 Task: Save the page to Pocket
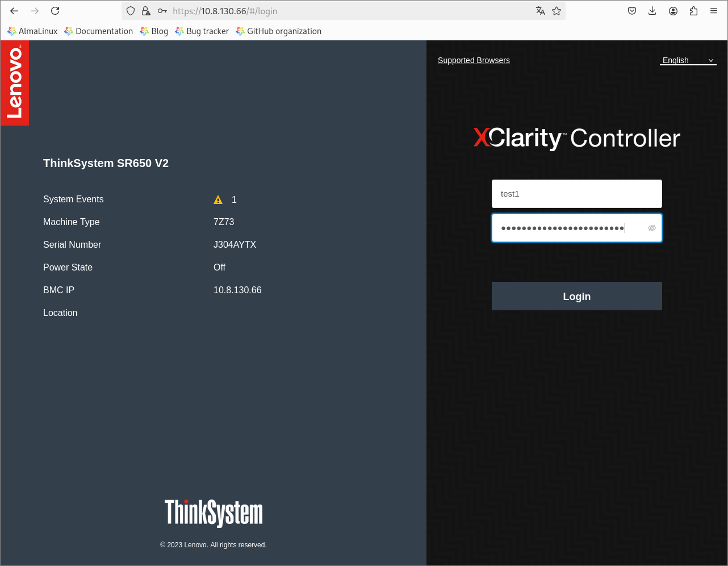tap(632, 11)
